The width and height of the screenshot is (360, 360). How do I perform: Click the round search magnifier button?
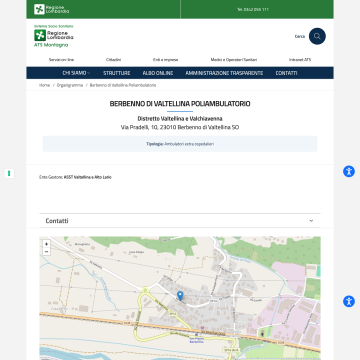click(317, 36)
